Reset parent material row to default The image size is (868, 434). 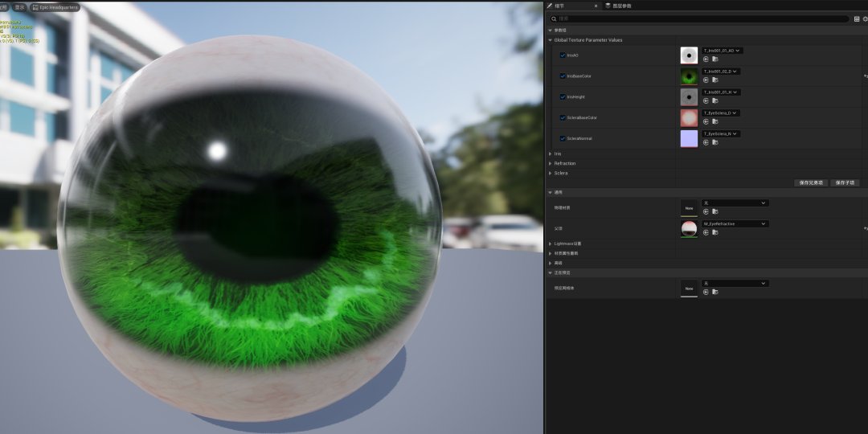click(866, 228)
